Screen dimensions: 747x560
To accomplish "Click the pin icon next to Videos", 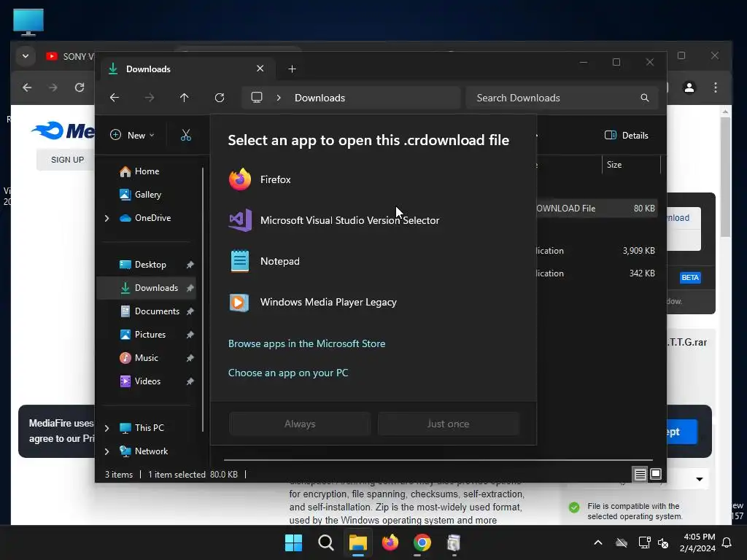I will click(190, 381).
